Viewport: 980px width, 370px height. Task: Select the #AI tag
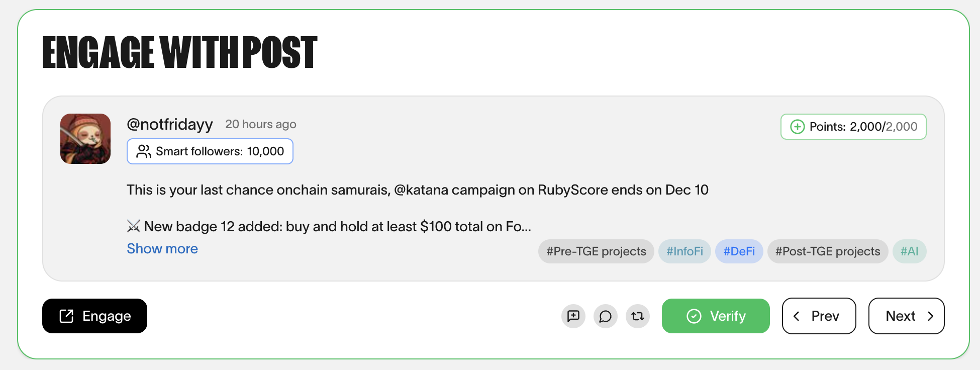(909, 251)
